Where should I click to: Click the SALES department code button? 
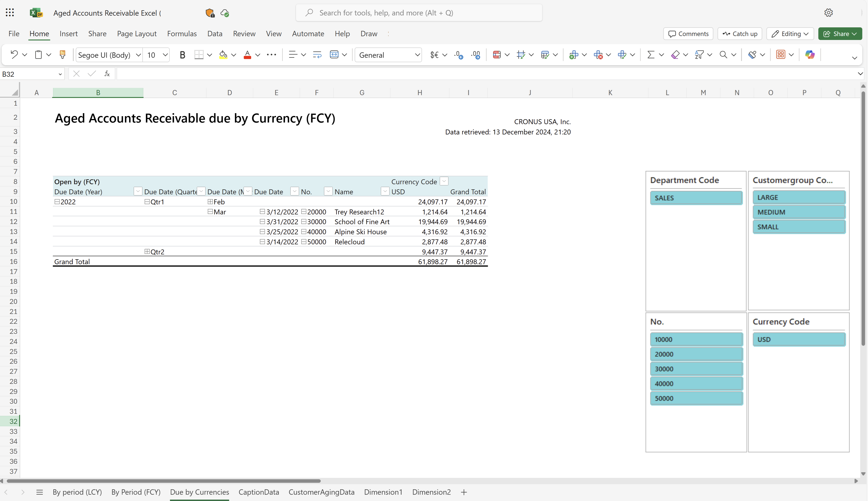coord(696,197)
